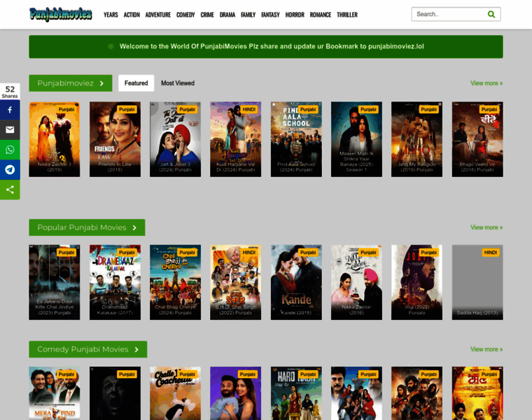Switch to the Featured tab
Image resolution: width=532 pixels, height=420 pixels.
(x=136, y=83)
